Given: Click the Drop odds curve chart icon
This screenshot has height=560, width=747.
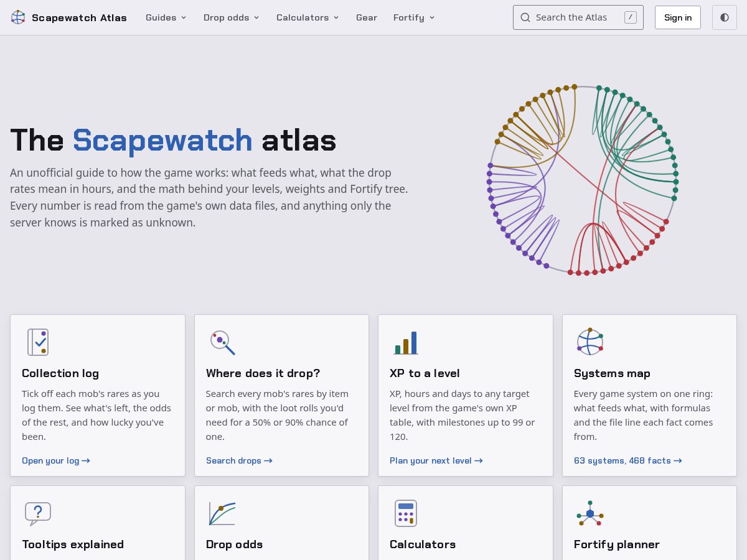Looking at the screenshot, I should [x=222, y=514].
